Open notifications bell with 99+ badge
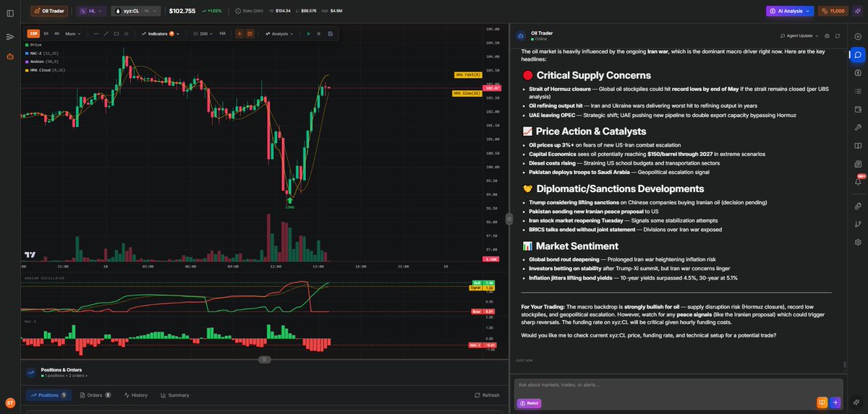Viewport: 868px width, 414px height. [858, 182]
